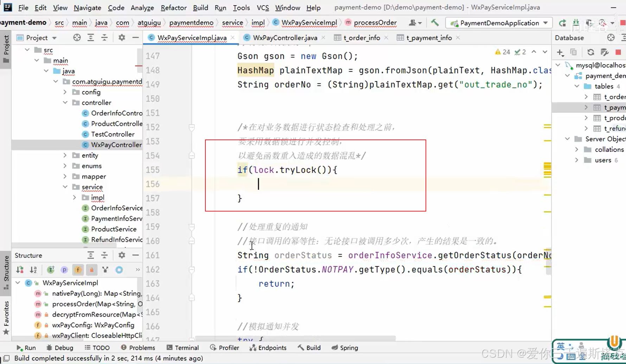Sort Structure alphabetically icon
Image resolution: width=626 pixels, height=364 pixels.
tap(33, 270)
